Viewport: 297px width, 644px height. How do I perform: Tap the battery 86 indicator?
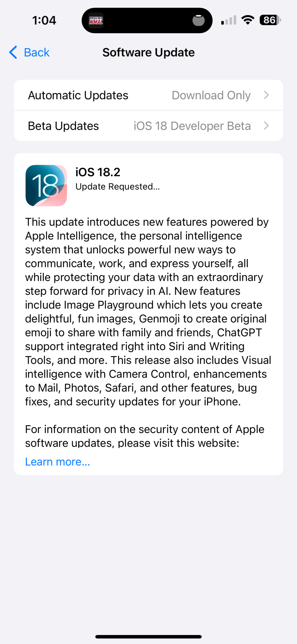point(270,20)
